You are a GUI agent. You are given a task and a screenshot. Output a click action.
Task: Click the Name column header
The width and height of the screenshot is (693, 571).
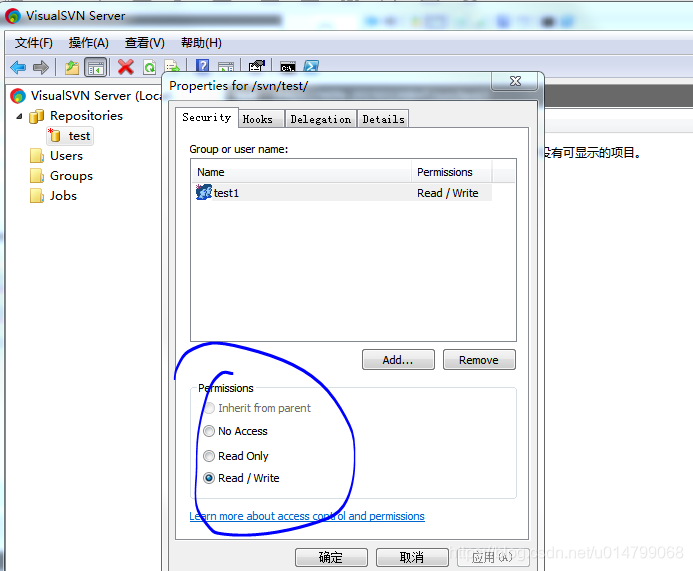pyautogui.click(x=302, y=172)
